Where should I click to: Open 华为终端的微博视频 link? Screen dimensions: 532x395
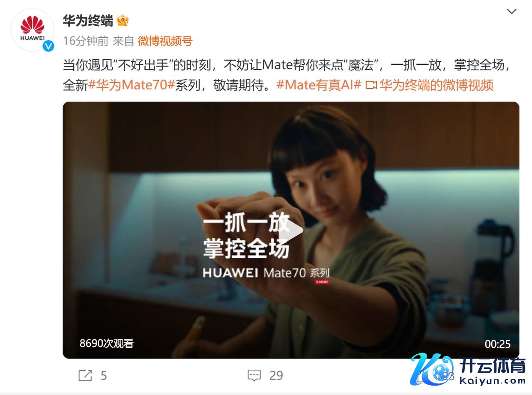[436, 85]
